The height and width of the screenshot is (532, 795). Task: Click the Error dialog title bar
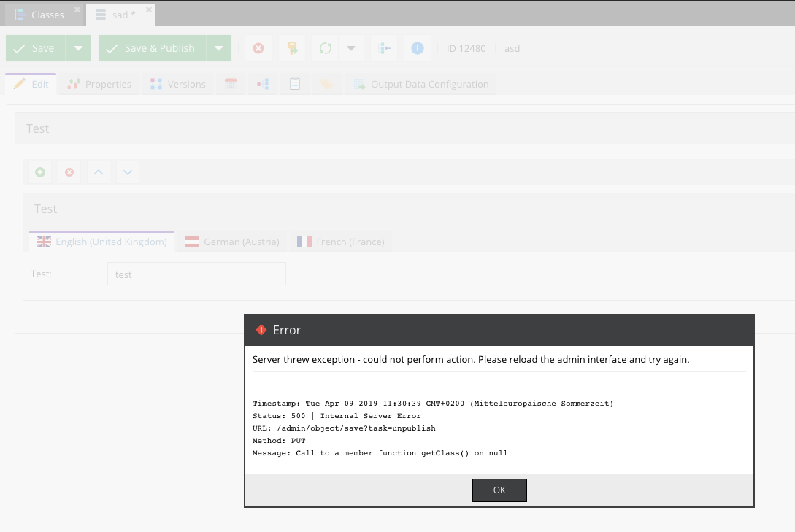[x=499, y=330]
